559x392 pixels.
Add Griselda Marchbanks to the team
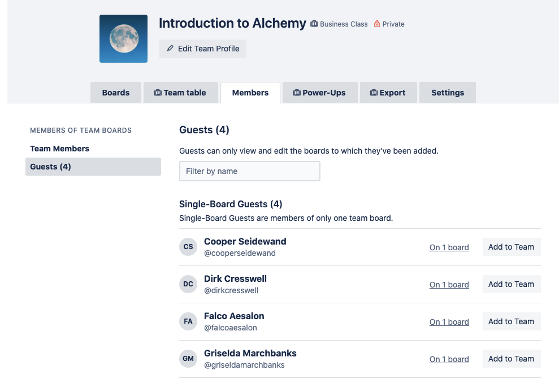pyautogui.click(x=511, y=359)
